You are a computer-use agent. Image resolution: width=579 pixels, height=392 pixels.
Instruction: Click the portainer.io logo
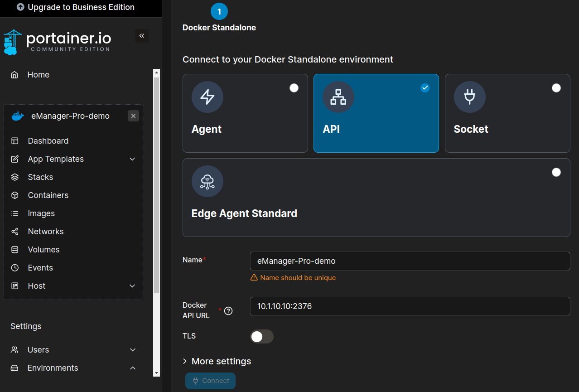tap(58, 42)
